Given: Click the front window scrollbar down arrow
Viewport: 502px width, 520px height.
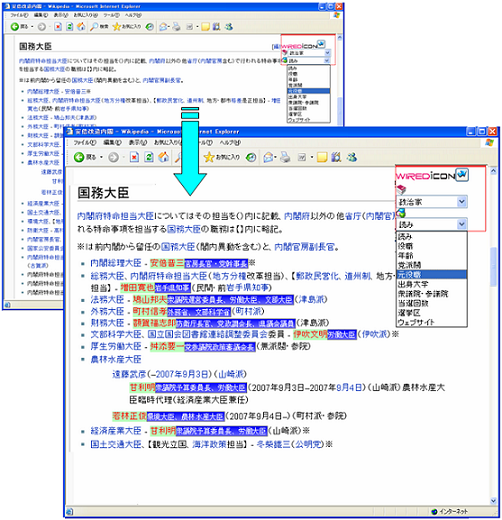Looking at the screenshot, I should pyautogui.click(x=494, y=501).
